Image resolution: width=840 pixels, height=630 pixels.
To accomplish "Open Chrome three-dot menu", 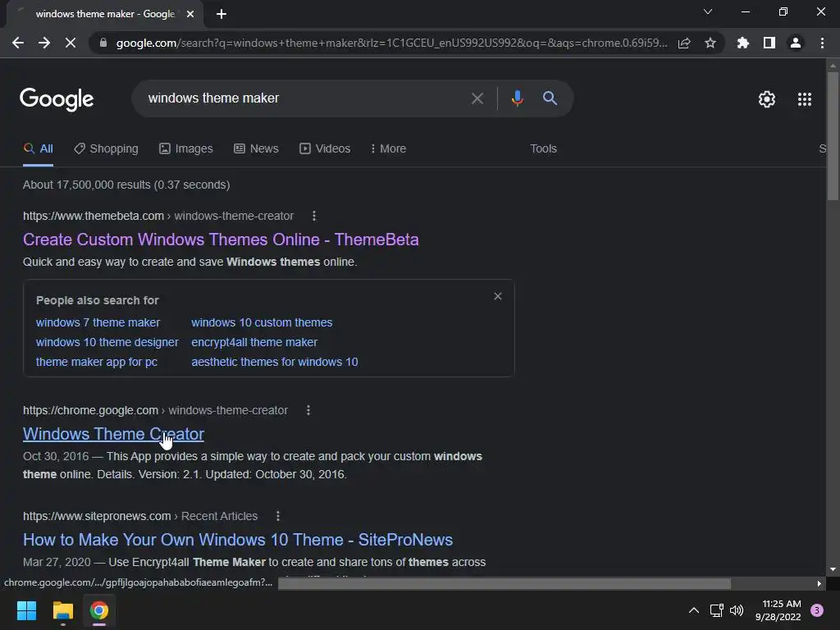I will (x=822, y=43).
